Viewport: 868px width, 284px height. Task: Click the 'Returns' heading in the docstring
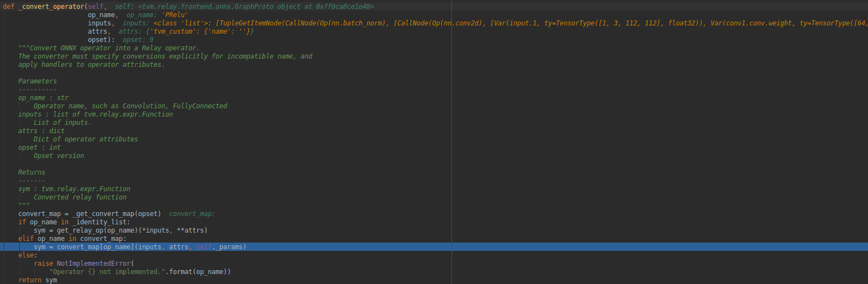pos(31,172)
